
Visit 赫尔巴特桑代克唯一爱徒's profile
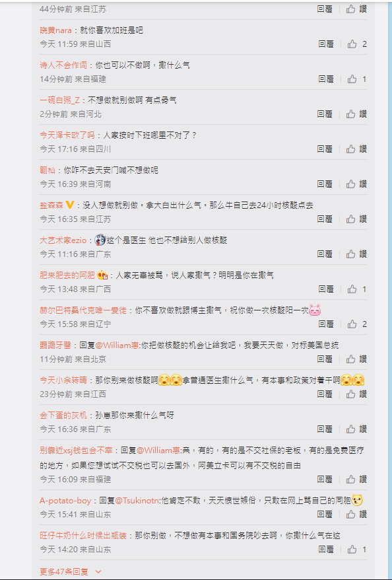coord(83,310)
